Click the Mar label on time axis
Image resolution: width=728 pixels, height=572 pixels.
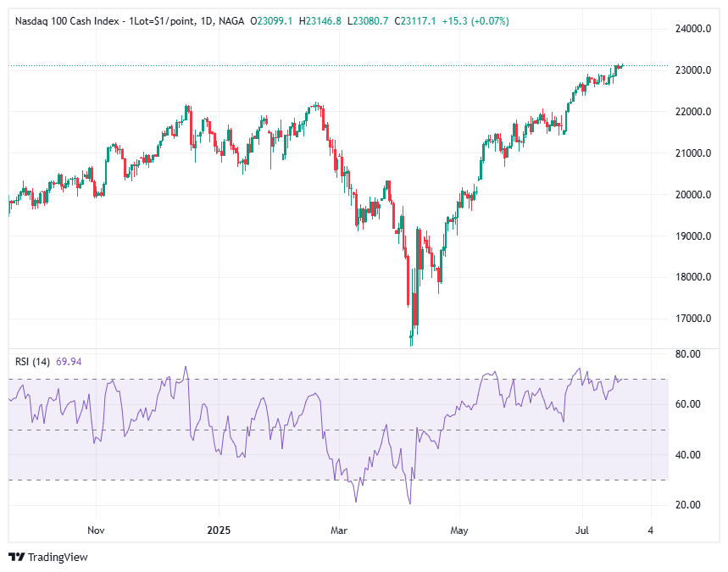pos(338,530)
